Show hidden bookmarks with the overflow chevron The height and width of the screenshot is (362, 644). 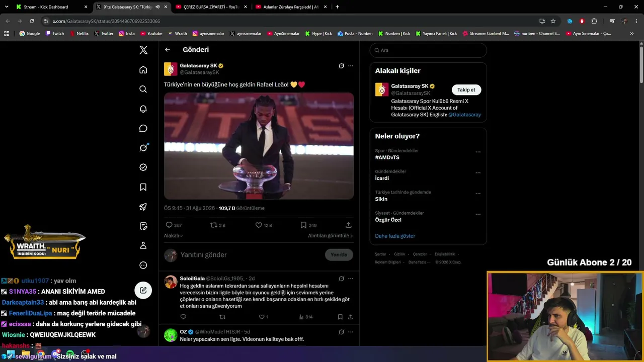tap(632, 34)
